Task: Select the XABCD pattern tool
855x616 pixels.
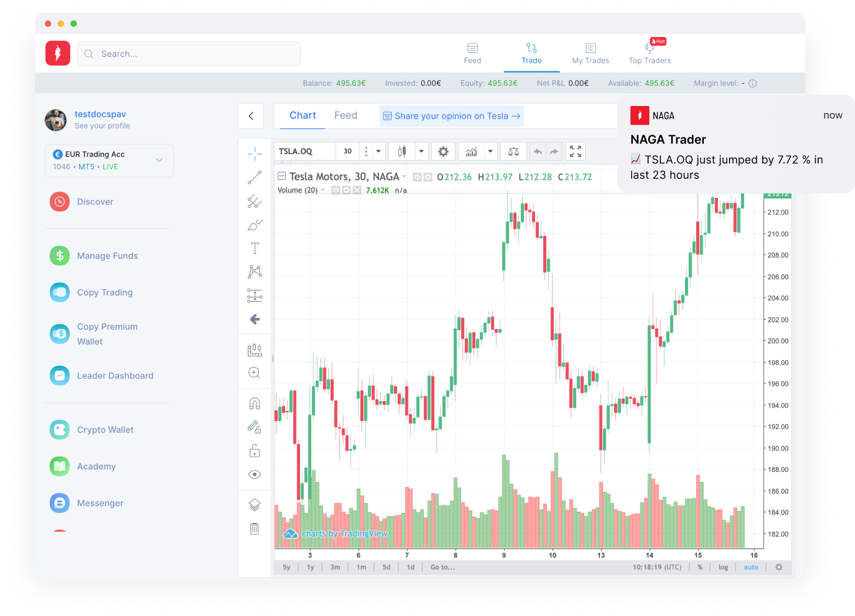Action: pos(254,272)
